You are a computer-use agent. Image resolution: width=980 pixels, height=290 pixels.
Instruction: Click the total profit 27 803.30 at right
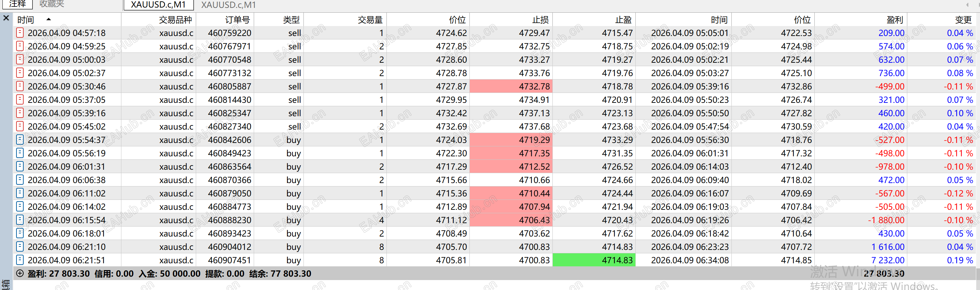884,273
